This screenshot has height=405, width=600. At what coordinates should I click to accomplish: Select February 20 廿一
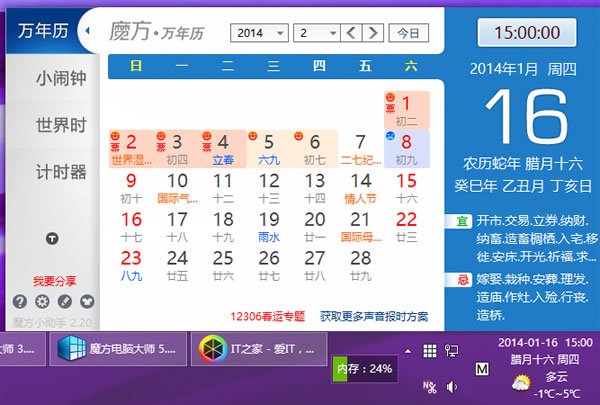pyautogui.click(x=315, y=227)
